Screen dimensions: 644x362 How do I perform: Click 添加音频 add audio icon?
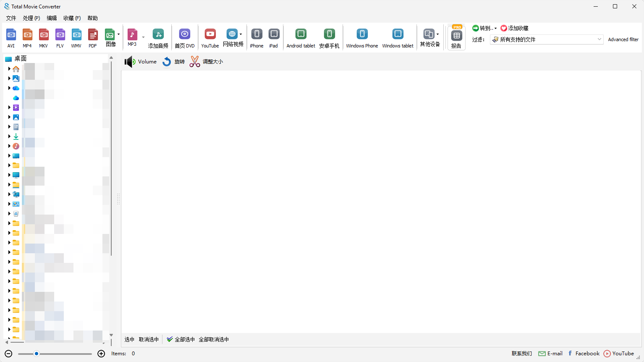[x=158, y=38]
